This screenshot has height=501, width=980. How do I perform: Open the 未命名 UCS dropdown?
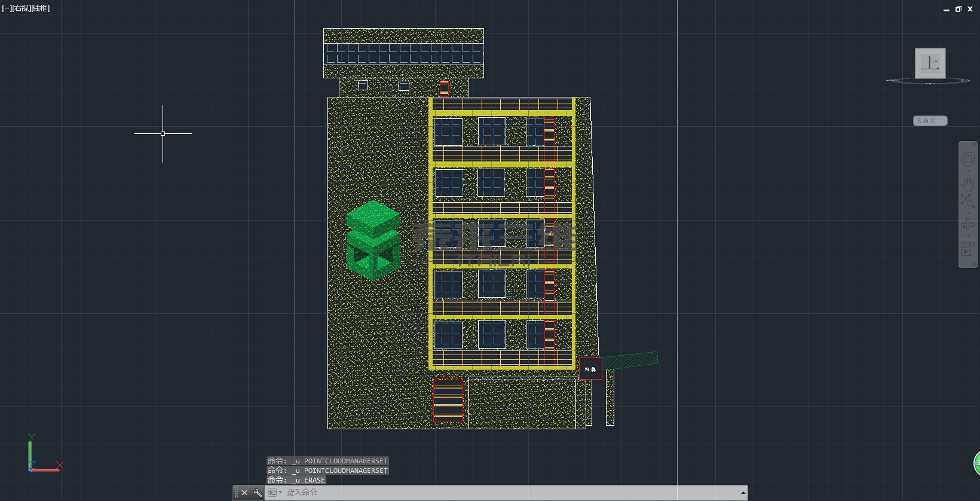coord(930,121)
